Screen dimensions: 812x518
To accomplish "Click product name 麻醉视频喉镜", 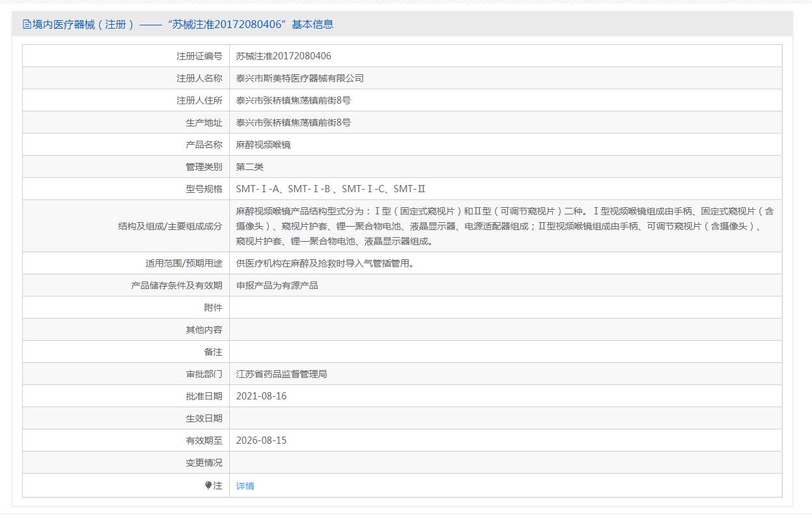I will pos(263,145).
